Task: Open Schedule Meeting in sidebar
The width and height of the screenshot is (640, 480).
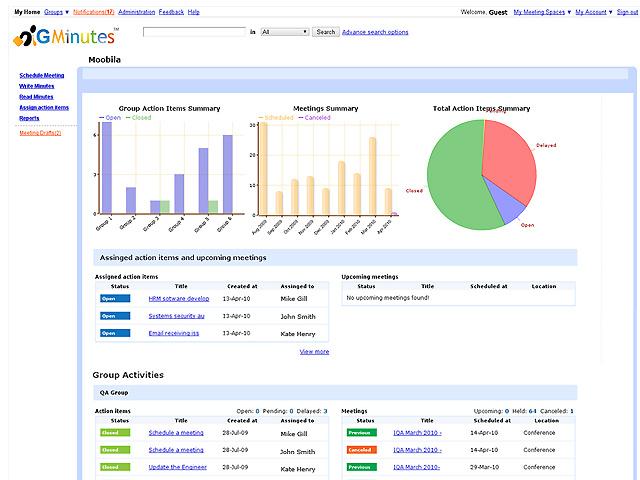Action: 42,76
